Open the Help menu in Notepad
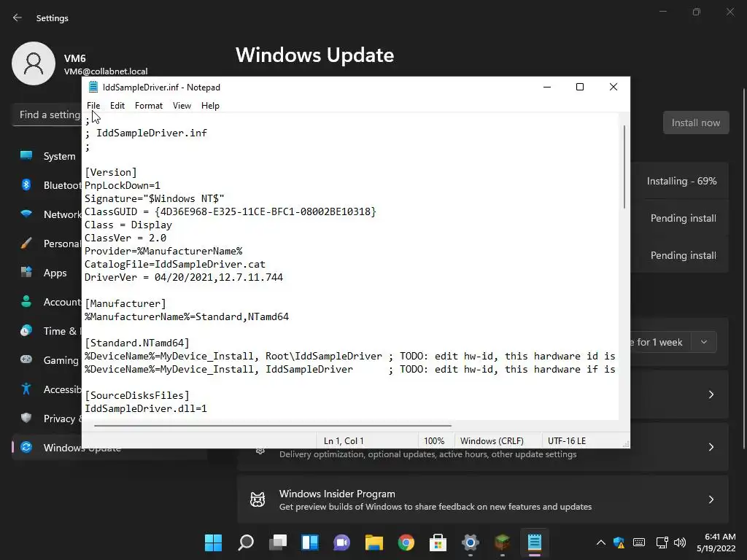 (210, 106)
